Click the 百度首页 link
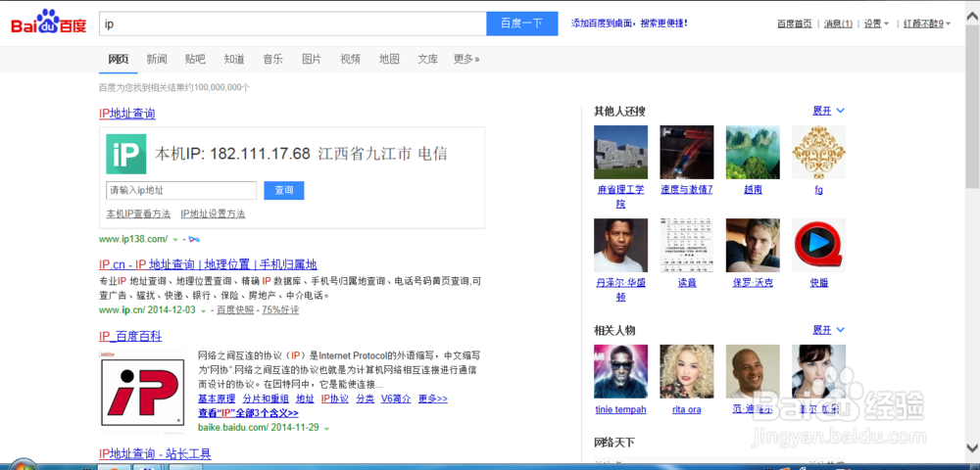980x470 pixels. [795, 23]
